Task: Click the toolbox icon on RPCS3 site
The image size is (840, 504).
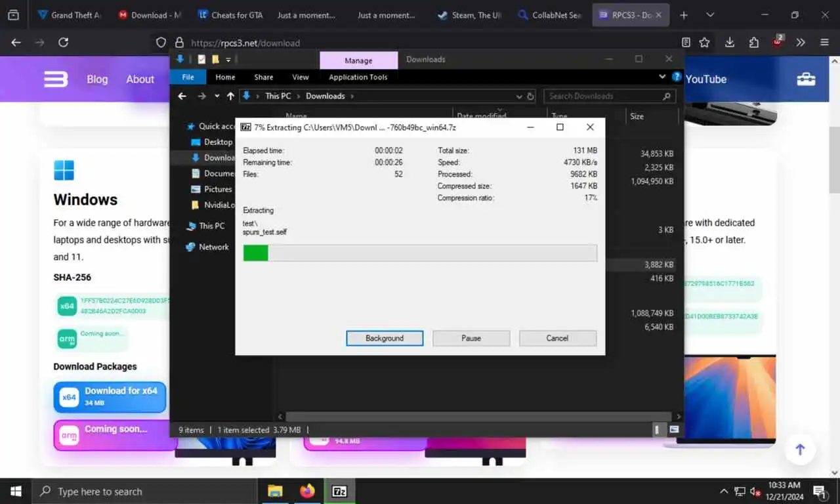Action: [x=806, y=79]
